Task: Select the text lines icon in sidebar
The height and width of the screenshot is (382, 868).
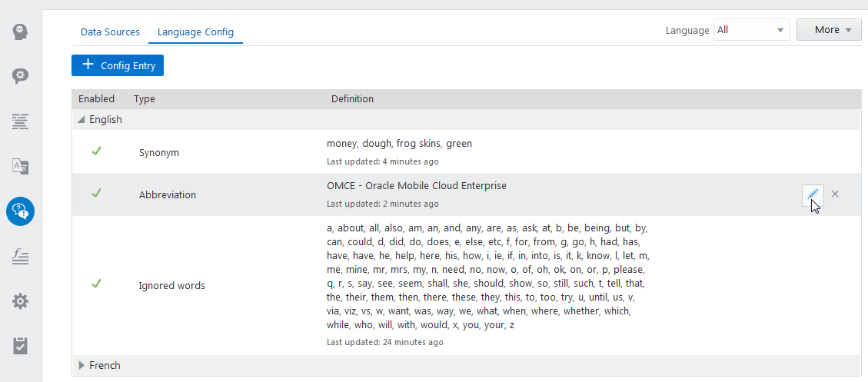Action: (x=20, y=121)
